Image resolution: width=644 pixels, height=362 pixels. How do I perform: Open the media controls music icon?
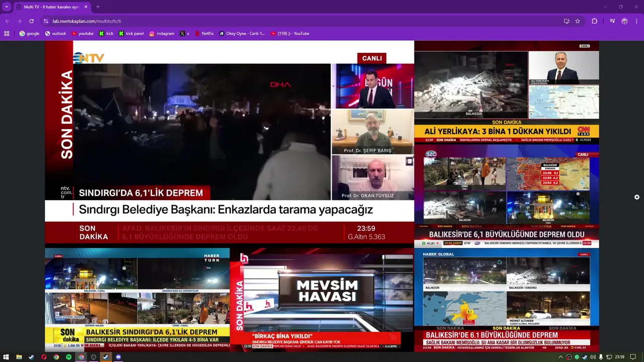pos(612,21)
